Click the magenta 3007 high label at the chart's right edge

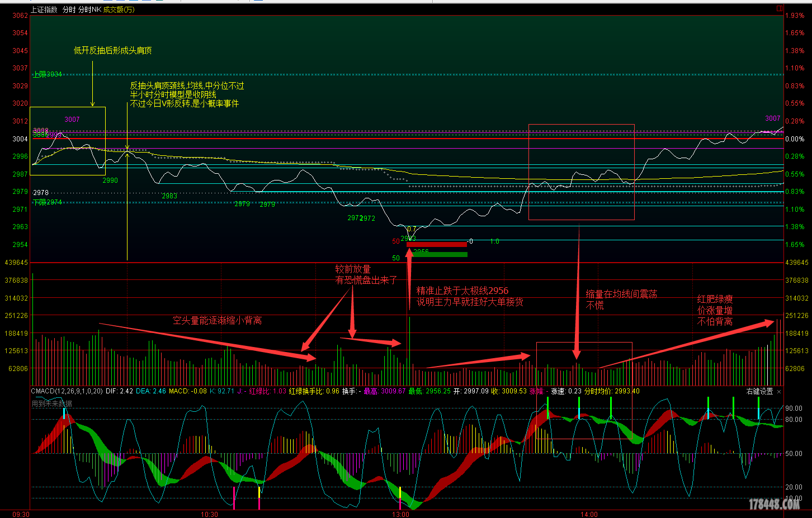(x=773, y=118)
